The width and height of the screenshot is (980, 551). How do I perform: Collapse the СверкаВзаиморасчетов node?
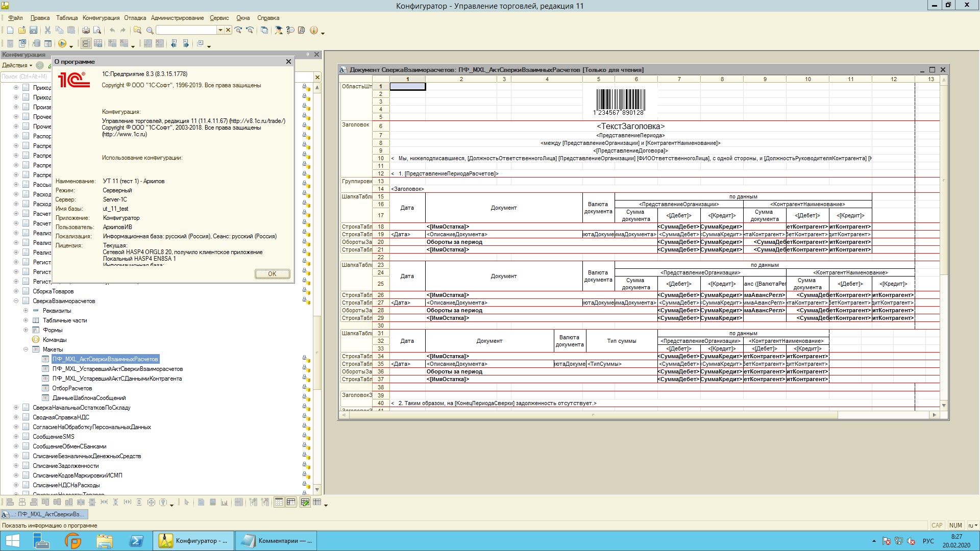[16, 301]
